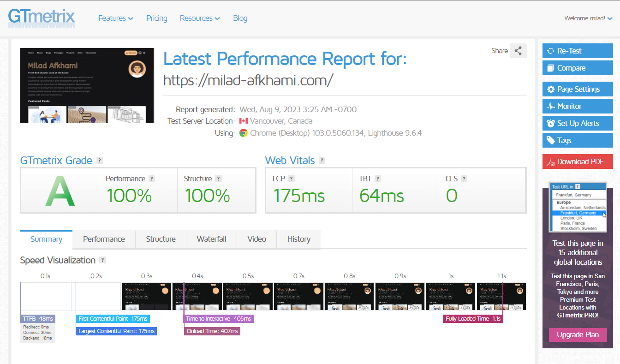
Task: Click the Performance 100% score
Action: pyautogui.click(x=129, y=196)
